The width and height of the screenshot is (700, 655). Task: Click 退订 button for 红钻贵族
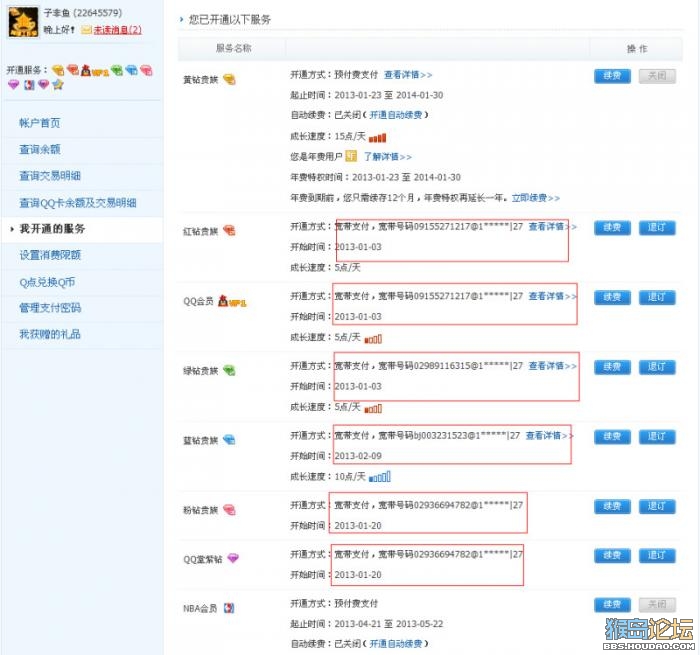(x=657, y=228)
